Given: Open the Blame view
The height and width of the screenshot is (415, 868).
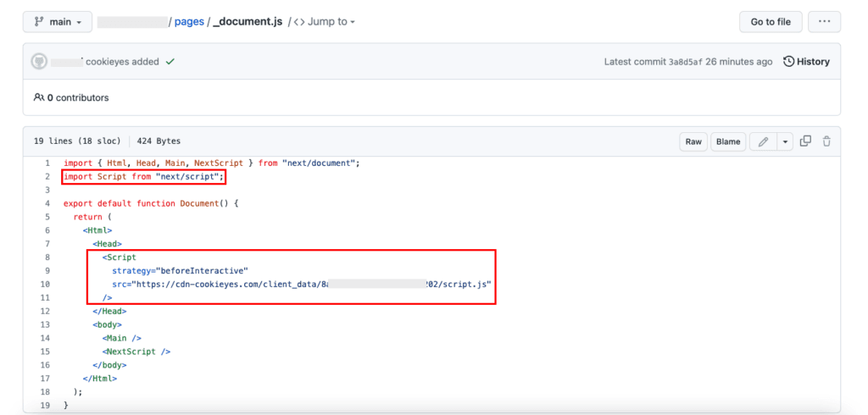Looking at the screenshot, I should click(728, 141).
